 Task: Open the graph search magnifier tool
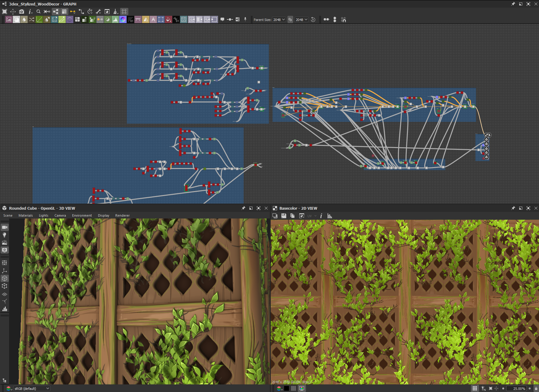(38, 12)
